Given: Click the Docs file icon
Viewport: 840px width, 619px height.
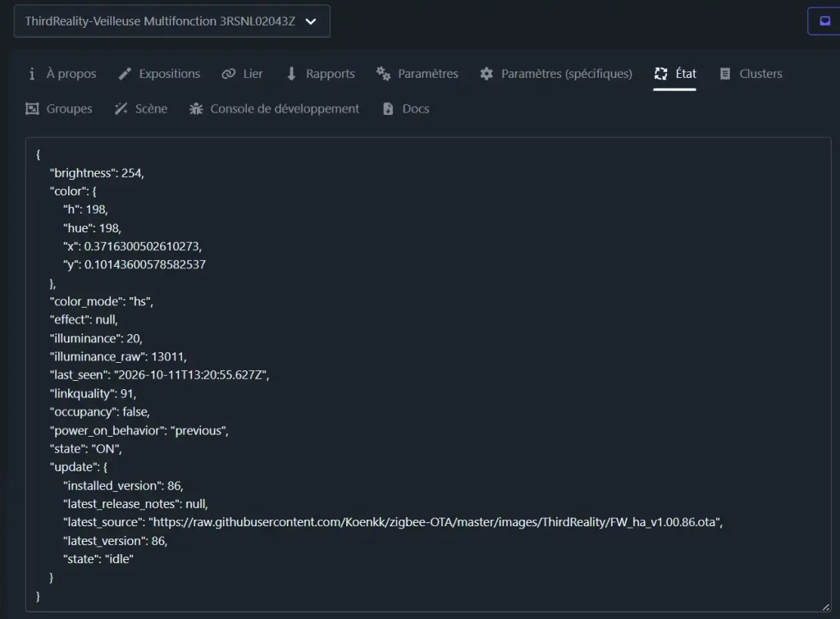Looking at the screenshot, I should (388, 109).
